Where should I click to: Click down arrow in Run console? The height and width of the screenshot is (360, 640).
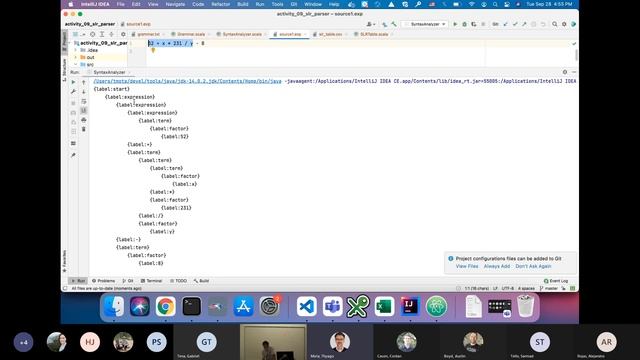coord(84,91)
